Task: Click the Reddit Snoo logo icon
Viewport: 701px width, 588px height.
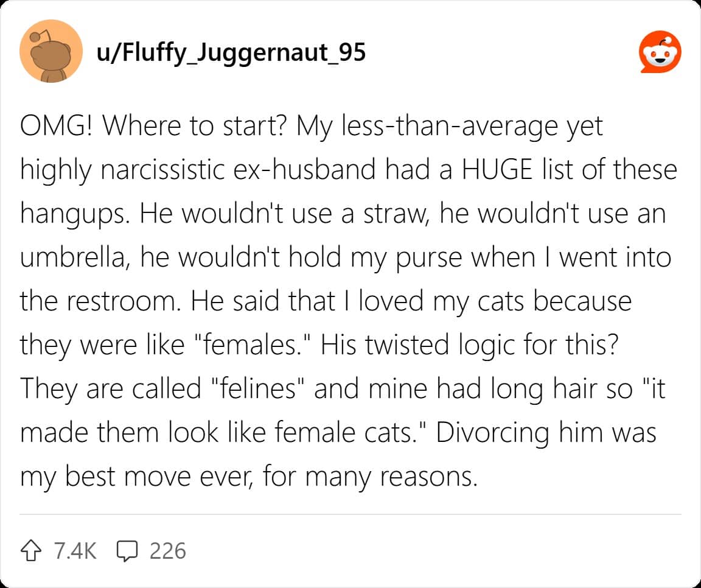Action: (x=660, y=53)
